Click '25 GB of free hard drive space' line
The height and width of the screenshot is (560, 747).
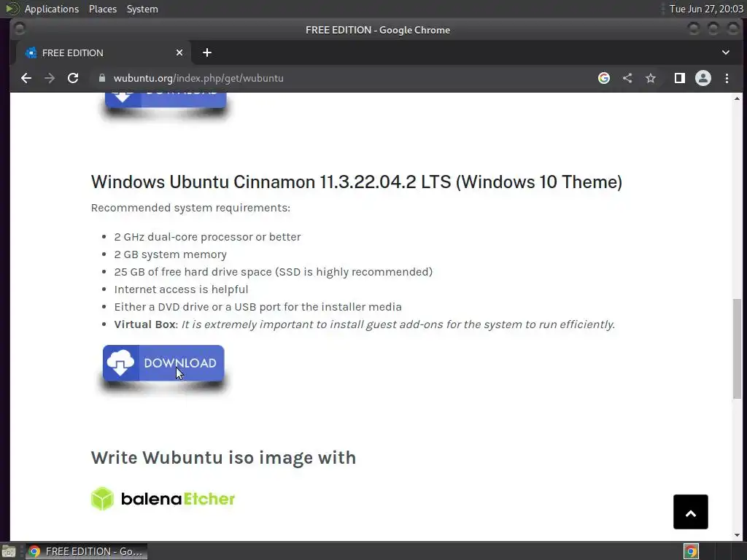click(273, 272)
